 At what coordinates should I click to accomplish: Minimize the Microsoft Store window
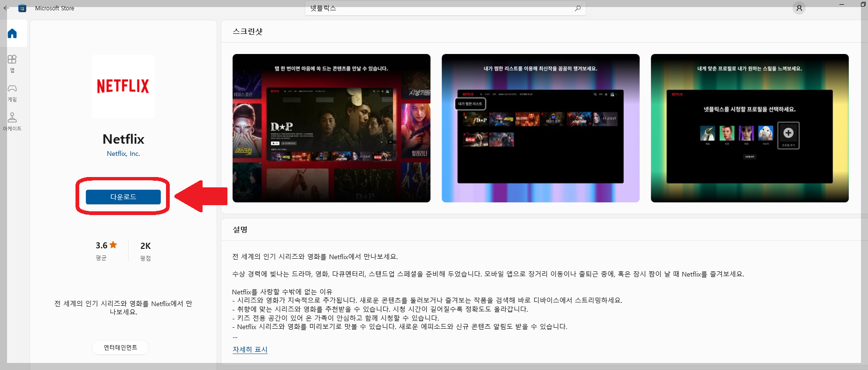[x=842, y=4]
